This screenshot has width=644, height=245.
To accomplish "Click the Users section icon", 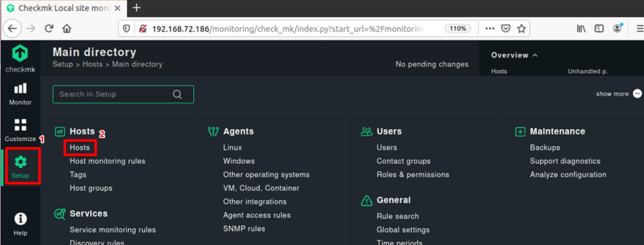I will (x=367, y=131).
